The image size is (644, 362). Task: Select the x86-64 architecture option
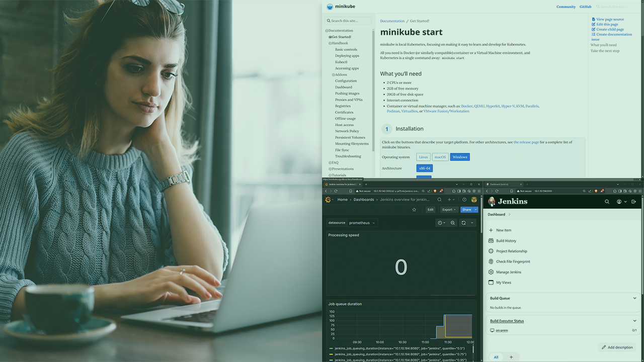424,168
